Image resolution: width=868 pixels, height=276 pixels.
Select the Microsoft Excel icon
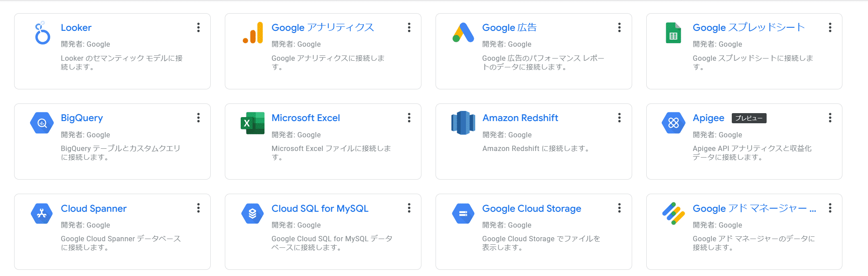tap(253, 123)
